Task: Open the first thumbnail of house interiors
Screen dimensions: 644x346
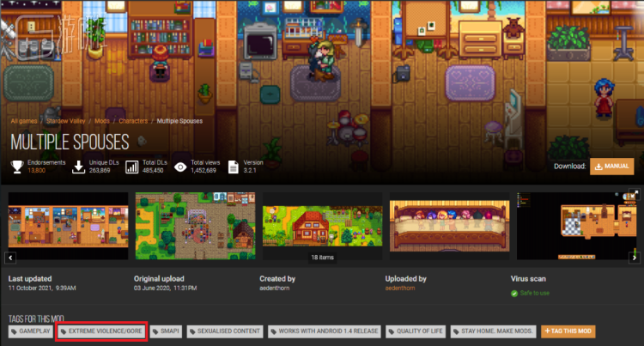Action: click(x=68, y=226)
